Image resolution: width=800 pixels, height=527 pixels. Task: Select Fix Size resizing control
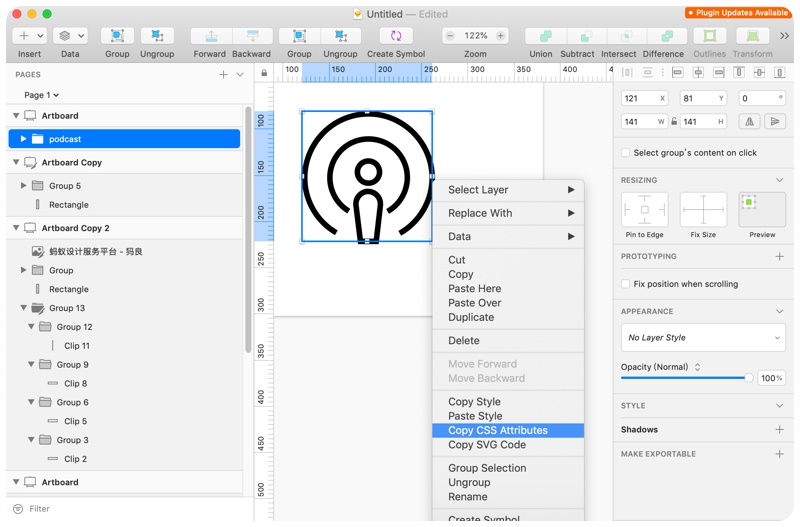pos(703,210)
